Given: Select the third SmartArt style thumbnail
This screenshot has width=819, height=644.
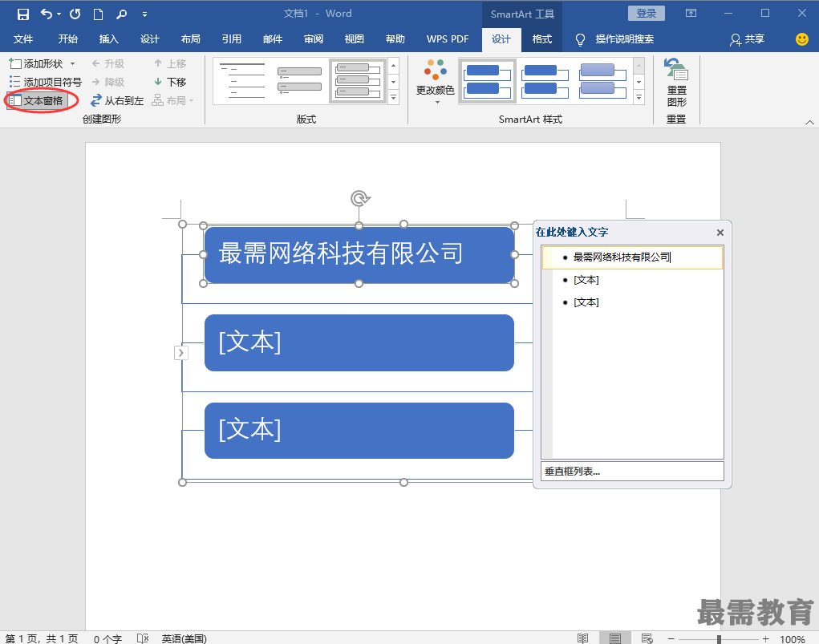Looking at the screenshot, I should click(602, 81).
